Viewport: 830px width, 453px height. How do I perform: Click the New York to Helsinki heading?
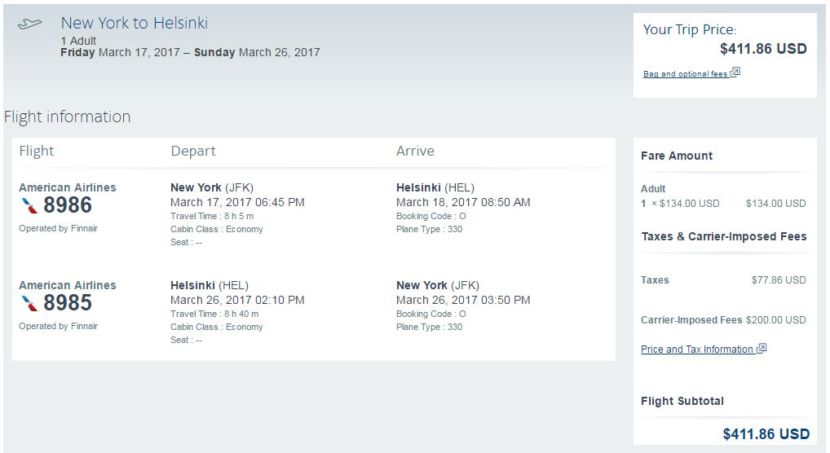click(134, 23)
